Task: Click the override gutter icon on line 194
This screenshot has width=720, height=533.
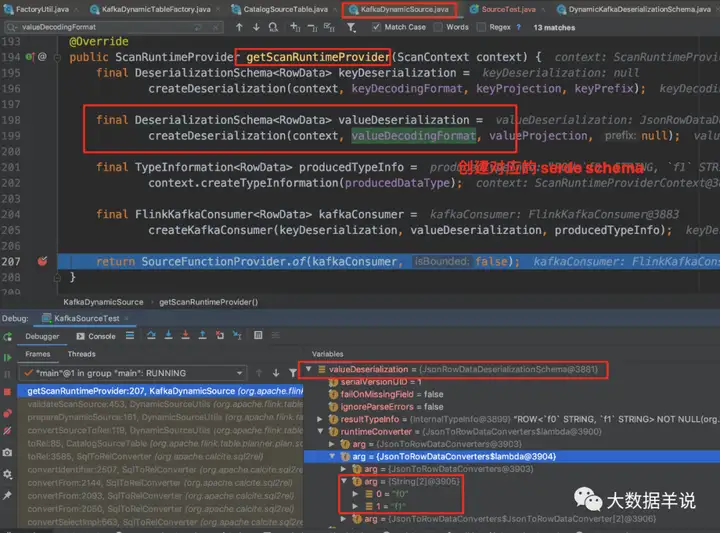Action: 41,58
